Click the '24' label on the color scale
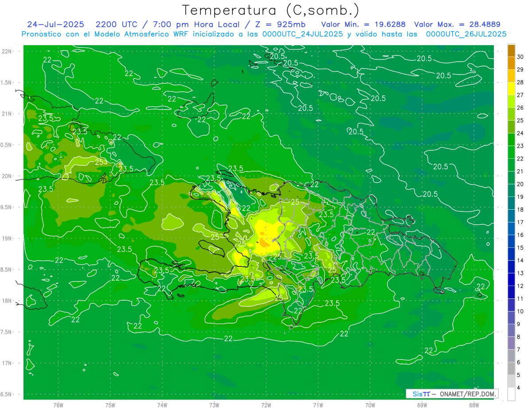 pos(520,133)
